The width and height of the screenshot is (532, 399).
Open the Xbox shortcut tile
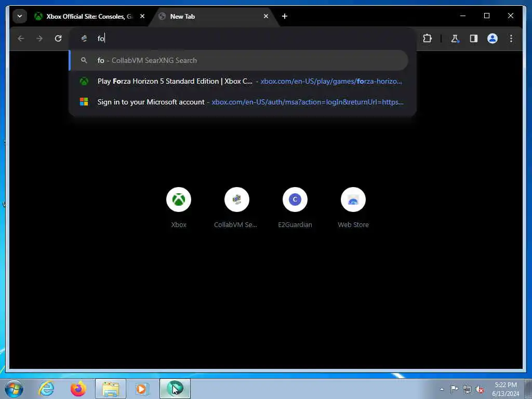(x=179, y=208)
